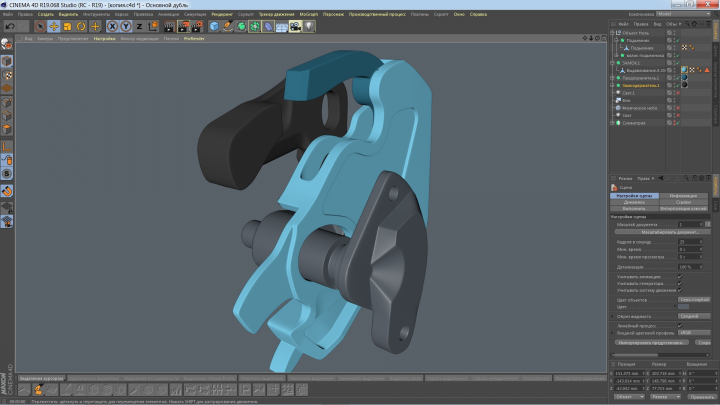Activate the Rotate tool
The width and height of the screenshot is (720, 405).
pyautogui.click(x=81, y=26)
